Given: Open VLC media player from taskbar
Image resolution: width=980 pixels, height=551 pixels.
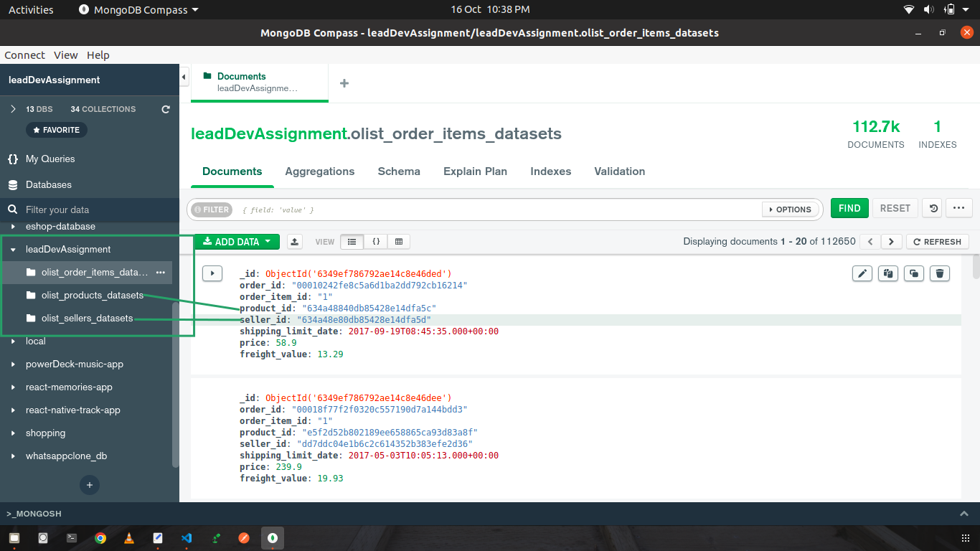Looking at the screenshot, I should pyautogui.click(x=129, y=537).
